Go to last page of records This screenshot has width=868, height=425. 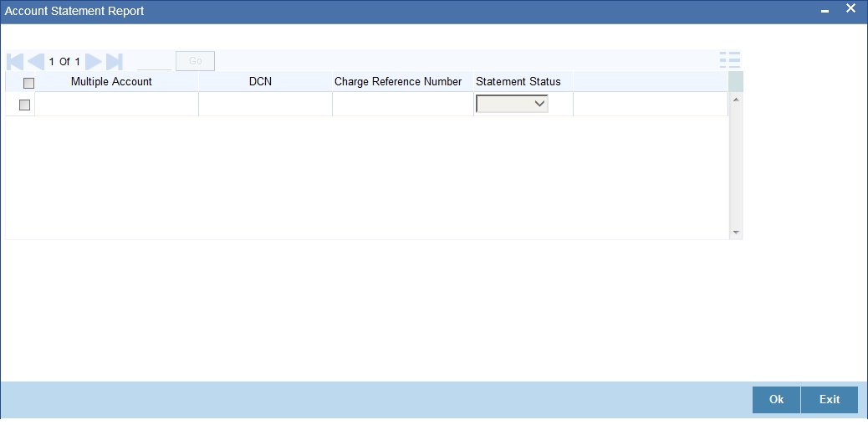click(114, 62)
